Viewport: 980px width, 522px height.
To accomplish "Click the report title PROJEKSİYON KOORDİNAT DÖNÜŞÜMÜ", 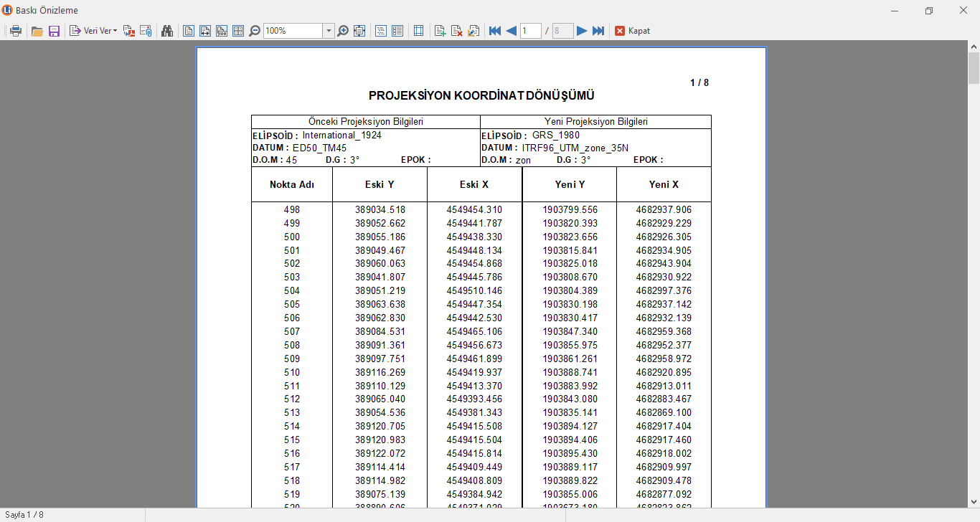I will (481, 95).
